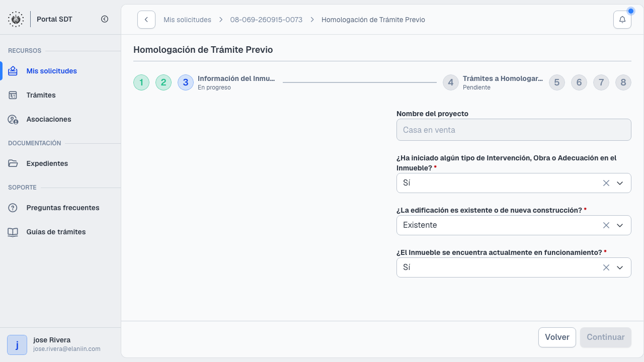Click the Mis solicitudes inbox icon
The image size is (644, 362).
tap(13, 71)
